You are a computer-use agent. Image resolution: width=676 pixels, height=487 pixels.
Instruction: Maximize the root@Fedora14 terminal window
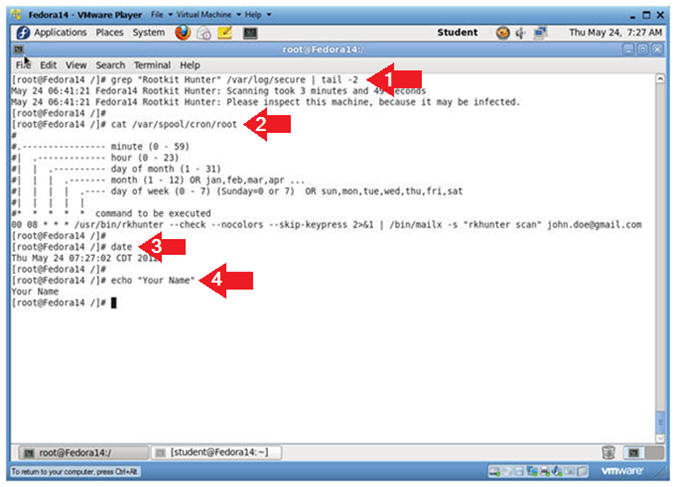pos(642,50)
